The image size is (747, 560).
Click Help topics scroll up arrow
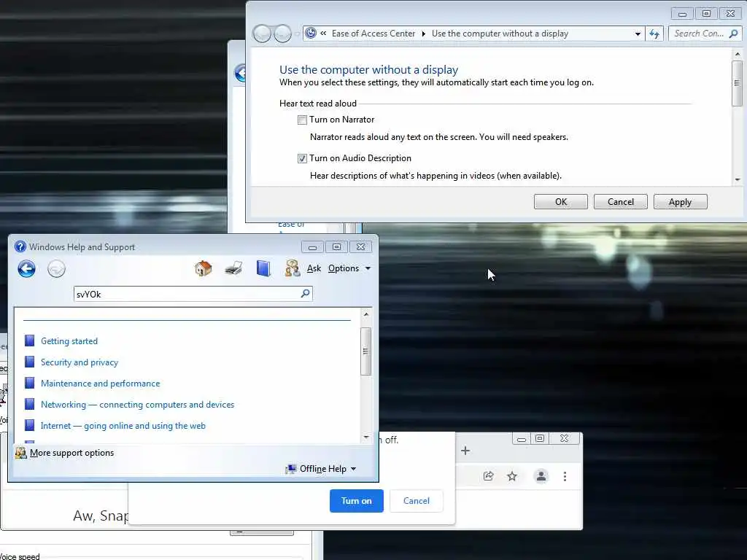[x=366, y=314]
